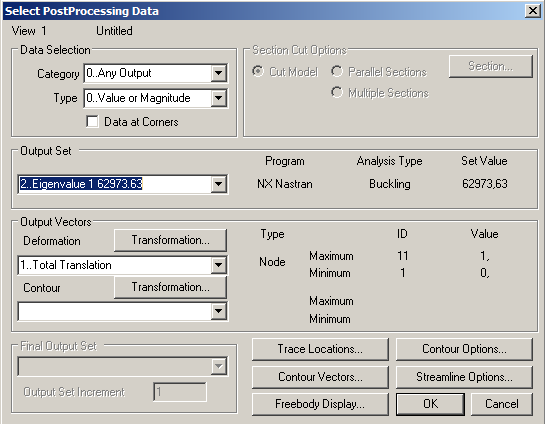Select the Multiple Sections radio button
Image resolution: width=545 pixels, height=424 pixels.
(x=336, y=92)
